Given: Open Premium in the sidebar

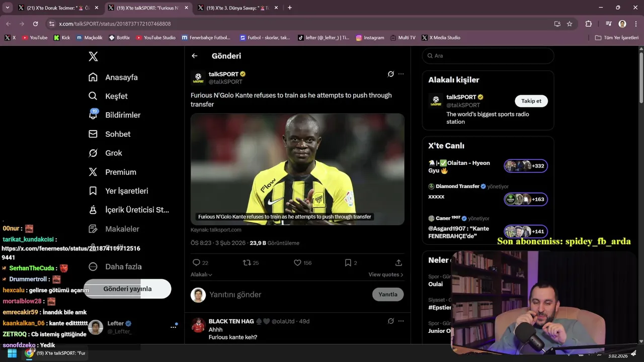Looking at the screenshot, I should pyautogui.click(x=112, y=172).
